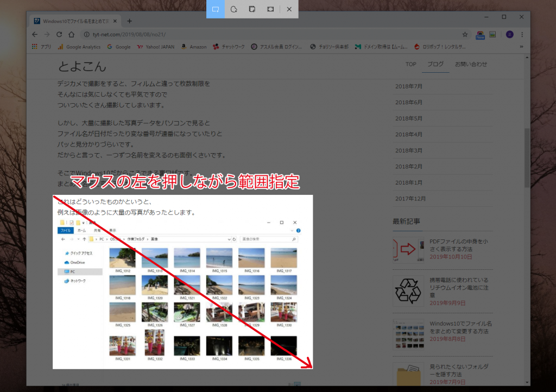The height and width of the screenshot is (392, 556).
Task: Open the red New extension icon
Action: click(x=480, y=35)
